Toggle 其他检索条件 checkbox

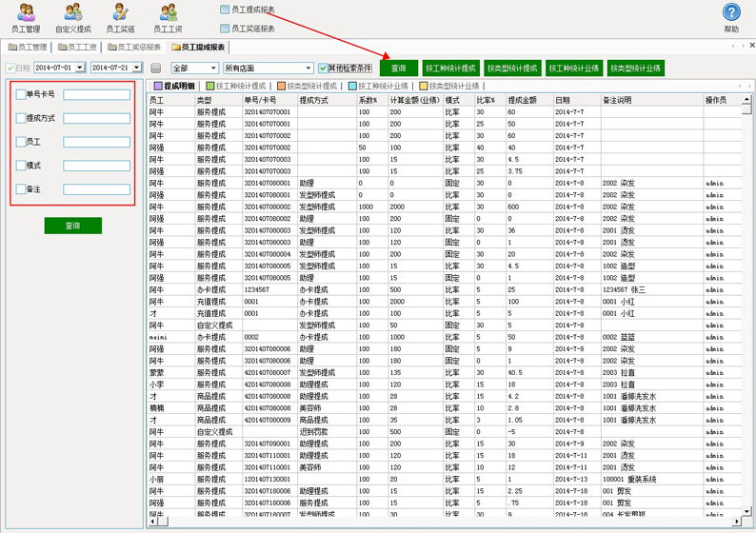[x=323, y=69]
